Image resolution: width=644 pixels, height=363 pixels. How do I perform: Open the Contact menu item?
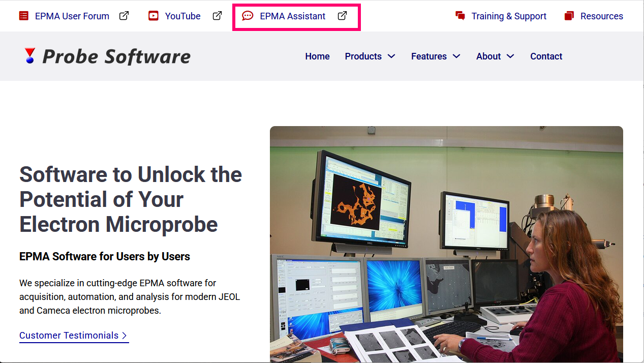pyautogui.click(x=546, y=56)
